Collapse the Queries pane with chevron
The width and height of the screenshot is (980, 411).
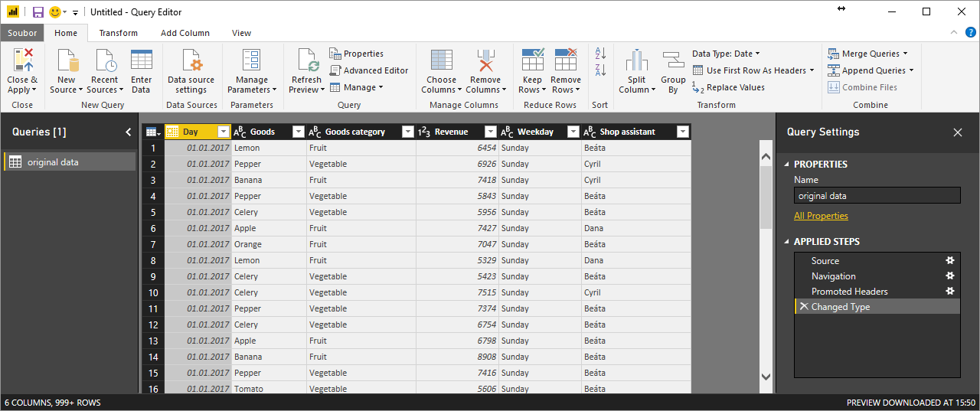click(128, 132)
